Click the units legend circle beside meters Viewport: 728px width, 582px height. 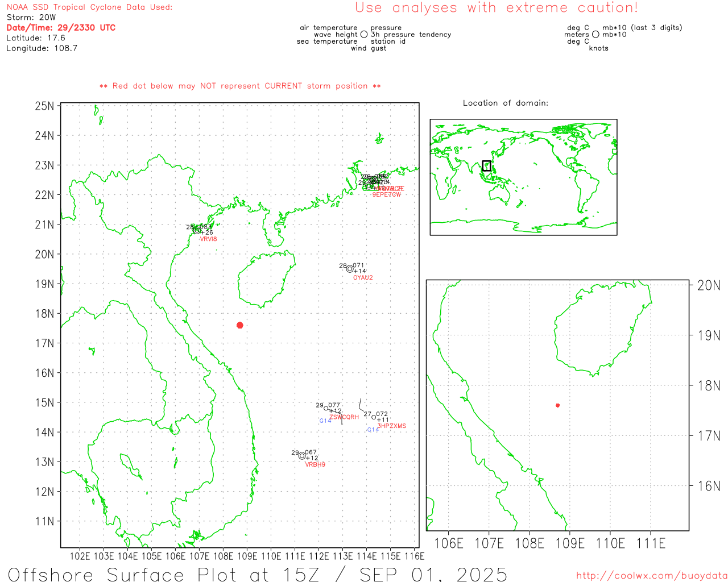[x=595, y=35]
